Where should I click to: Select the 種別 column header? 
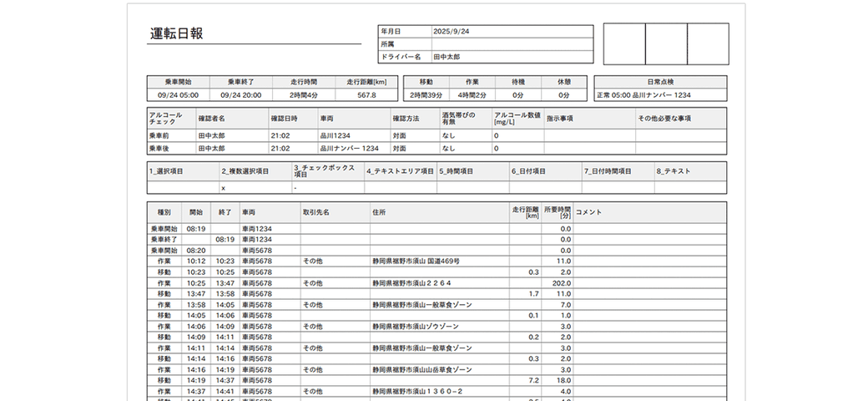point(164,211)
